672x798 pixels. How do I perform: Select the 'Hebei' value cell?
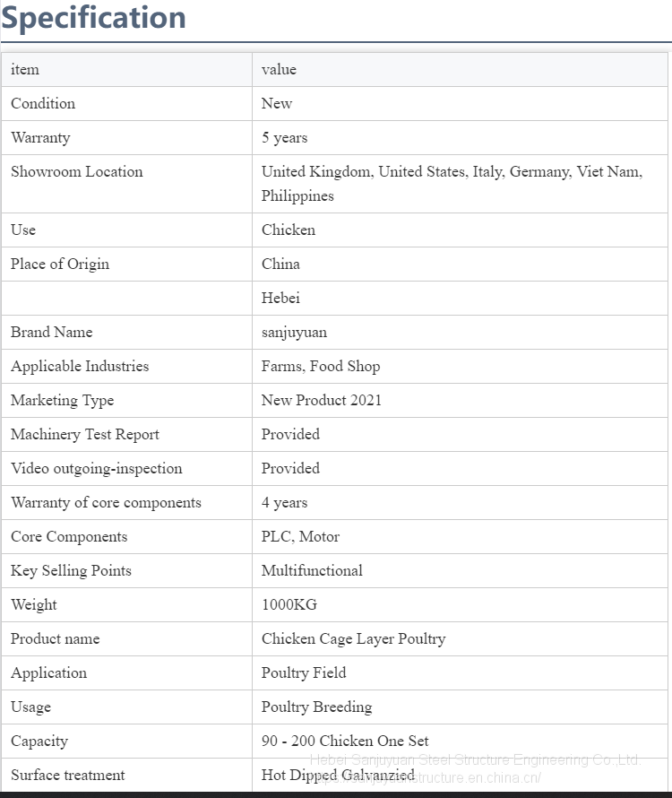(280, 299)
